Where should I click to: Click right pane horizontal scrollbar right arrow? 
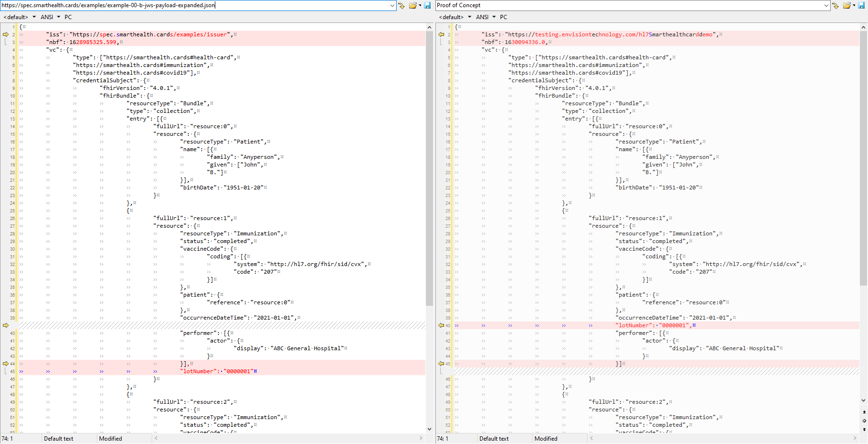(x=855, y=438)
